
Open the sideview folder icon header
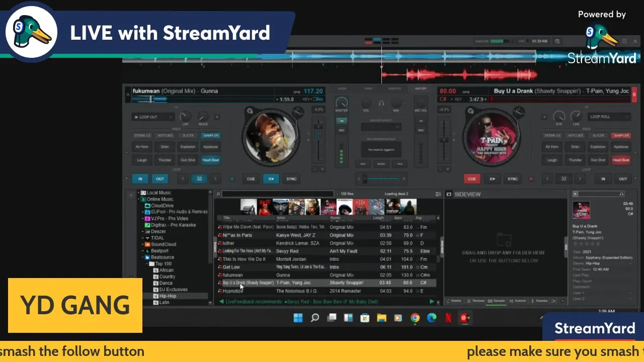449,194
